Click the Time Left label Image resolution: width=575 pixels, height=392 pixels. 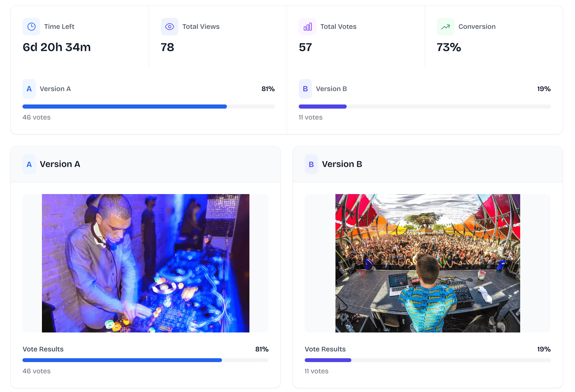click(x=59, y=27)
